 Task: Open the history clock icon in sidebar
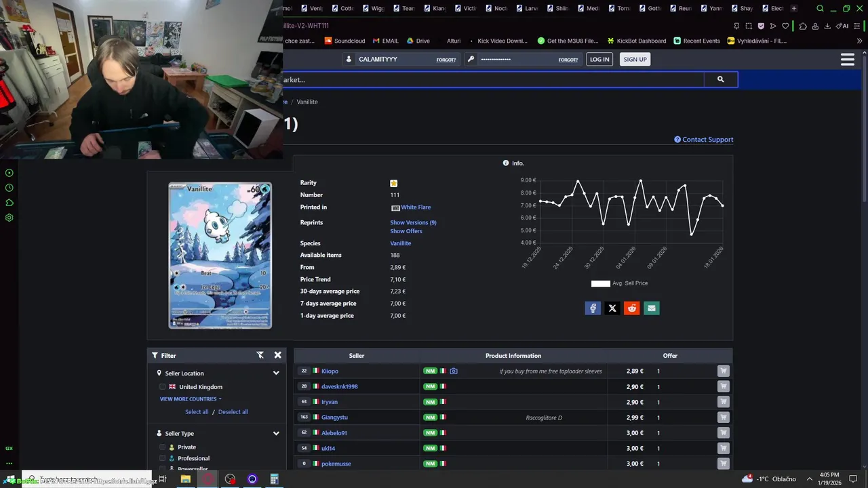[9, 188]
